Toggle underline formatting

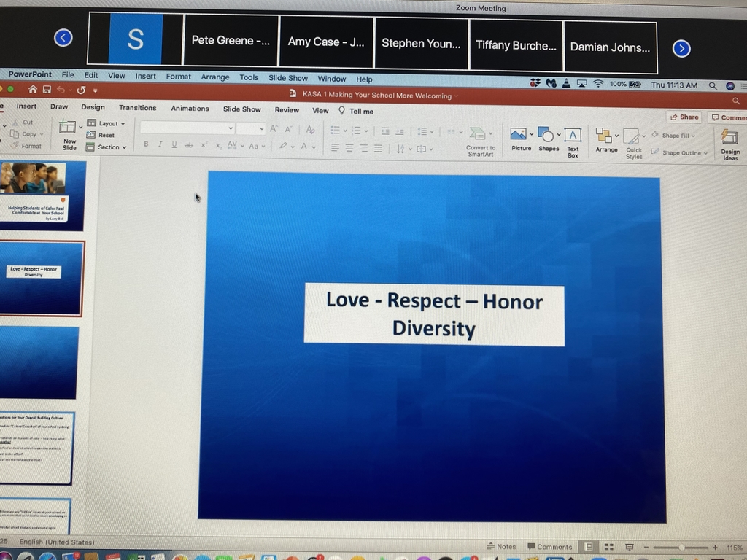174,144
